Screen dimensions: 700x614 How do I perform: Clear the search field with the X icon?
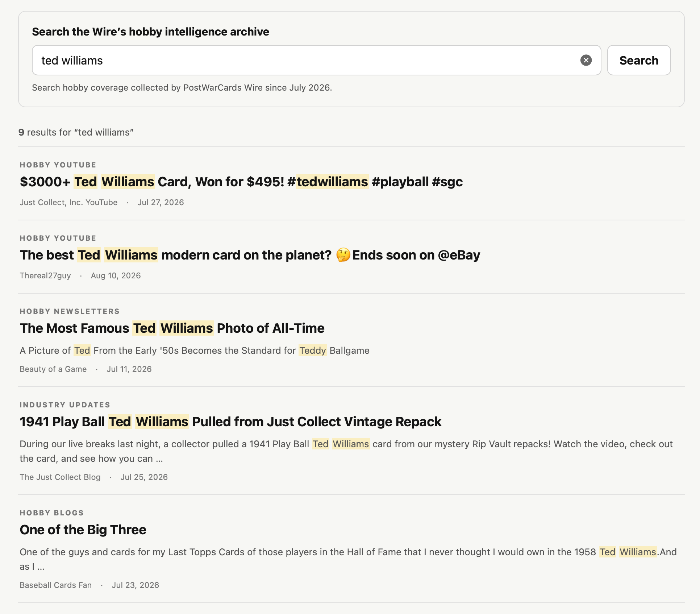(586, 60)
